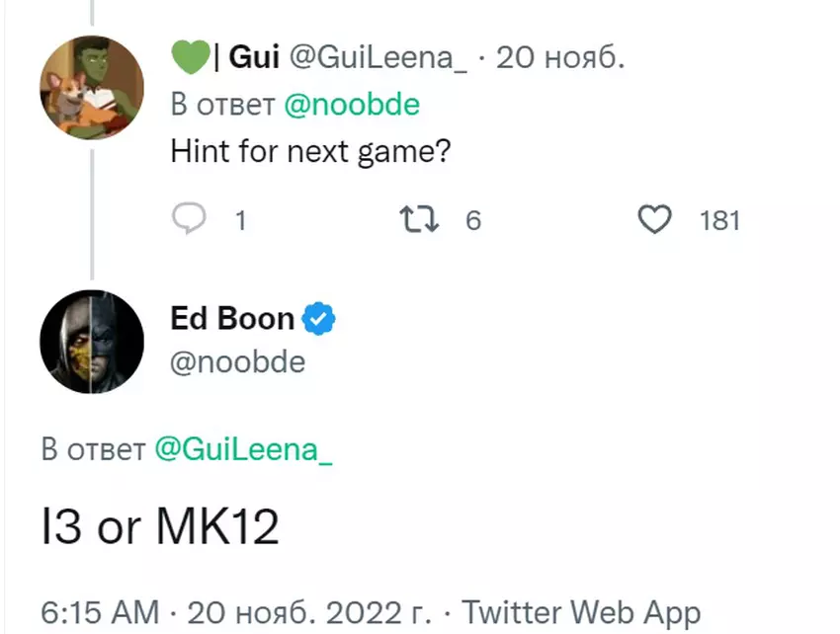Click the gray @noobde handle under Ed Boon
Viewport: 840px width, 634px height.
click(238, 362)
